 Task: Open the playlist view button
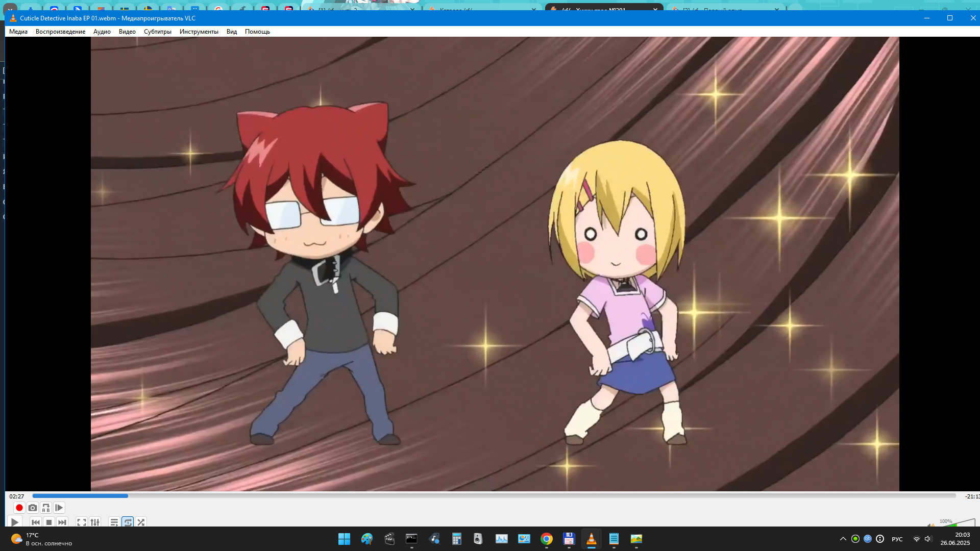[x=114, y=522]
